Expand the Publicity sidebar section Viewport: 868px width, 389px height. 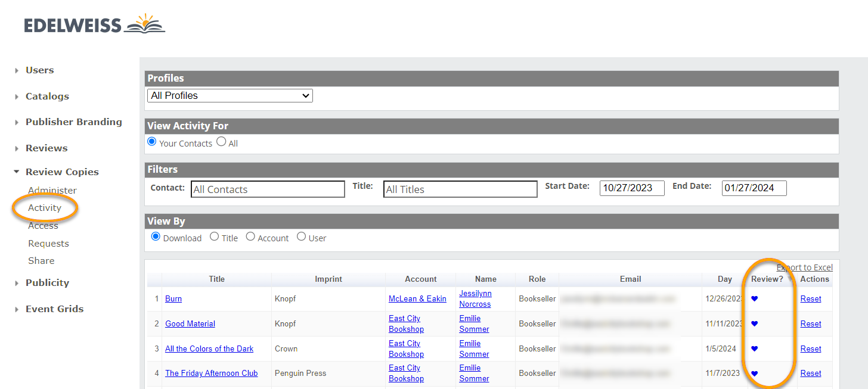[x=47, y=283]
